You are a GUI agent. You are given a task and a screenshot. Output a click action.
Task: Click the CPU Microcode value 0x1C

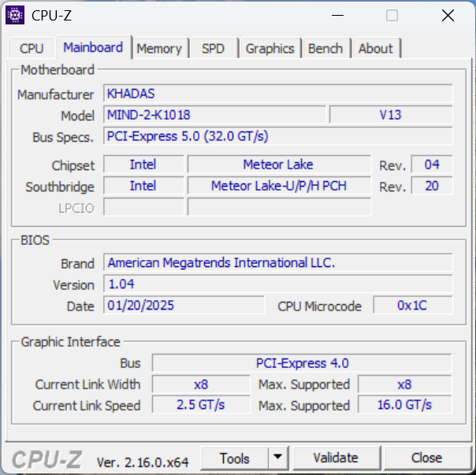point(412,305)
